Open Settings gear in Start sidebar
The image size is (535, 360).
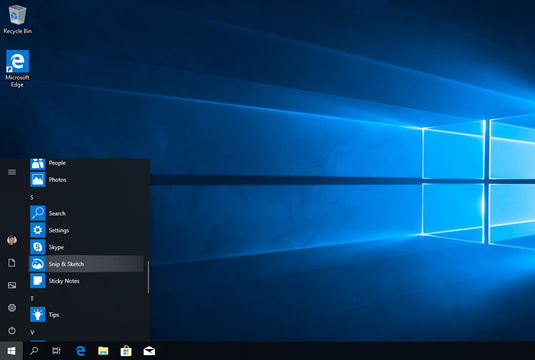[x=12, y=308]
